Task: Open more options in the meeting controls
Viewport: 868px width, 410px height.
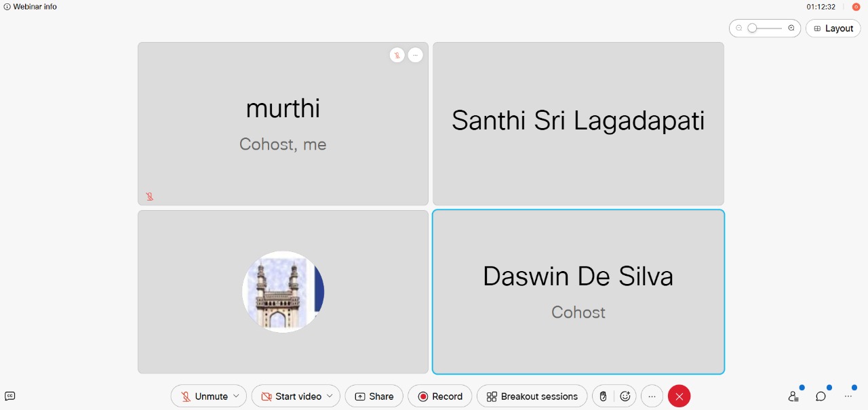Action: click(652, 396)
